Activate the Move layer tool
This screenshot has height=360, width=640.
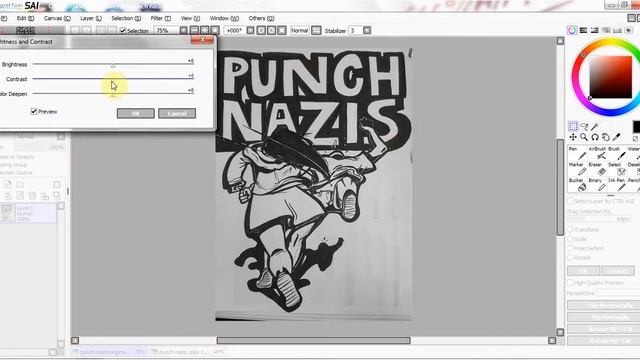click(x=573, y=137)
